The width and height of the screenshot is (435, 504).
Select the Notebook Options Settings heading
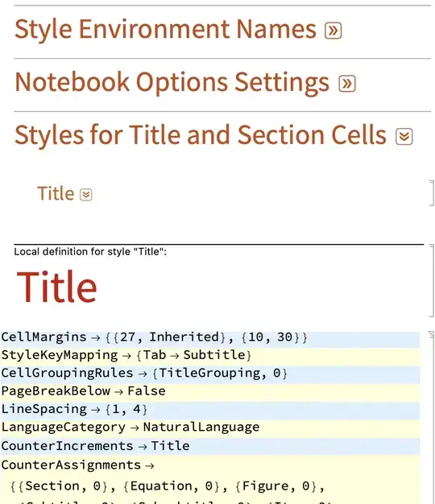[x=172, y=83]
